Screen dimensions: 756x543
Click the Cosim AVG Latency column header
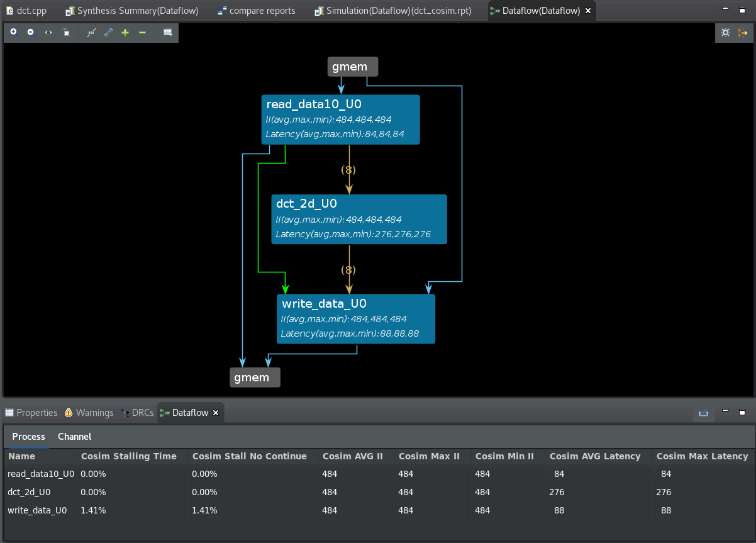pos(594,456)
